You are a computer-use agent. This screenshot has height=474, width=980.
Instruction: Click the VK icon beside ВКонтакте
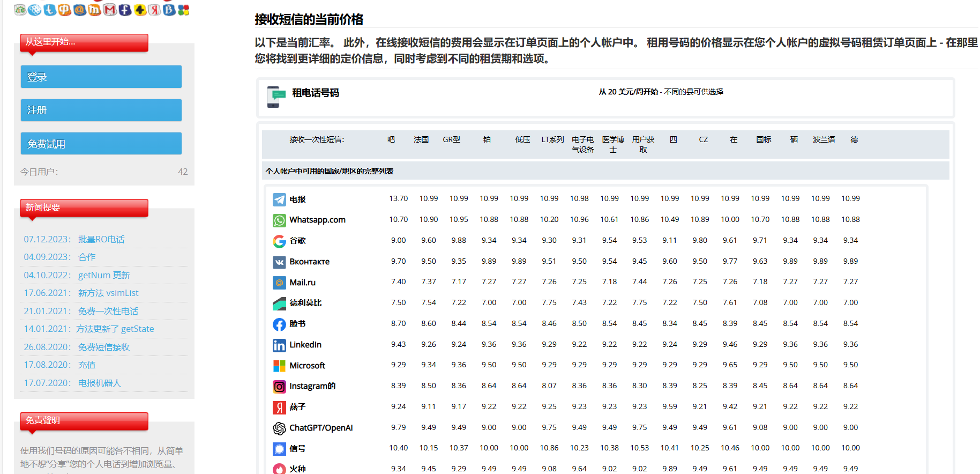[x=279, y=262]
